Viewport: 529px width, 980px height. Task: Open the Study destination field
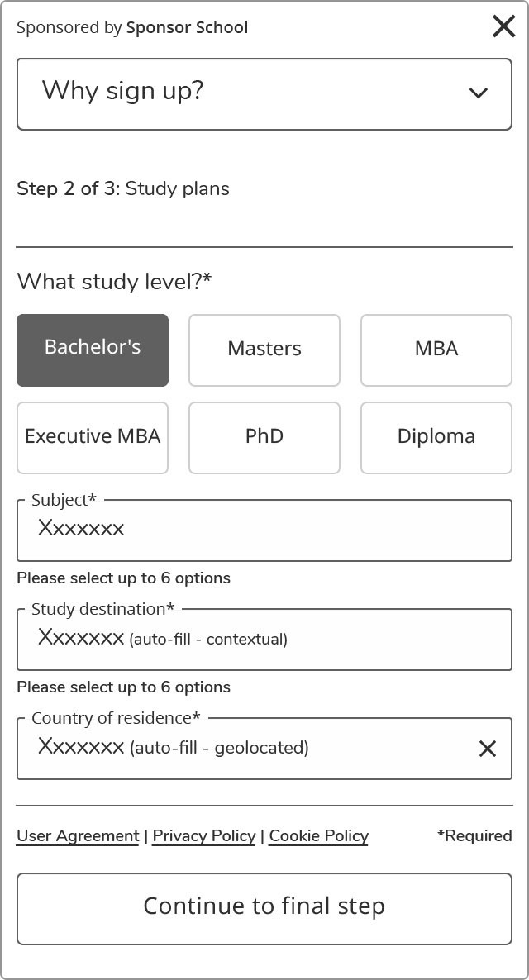(x=264, y=639)
